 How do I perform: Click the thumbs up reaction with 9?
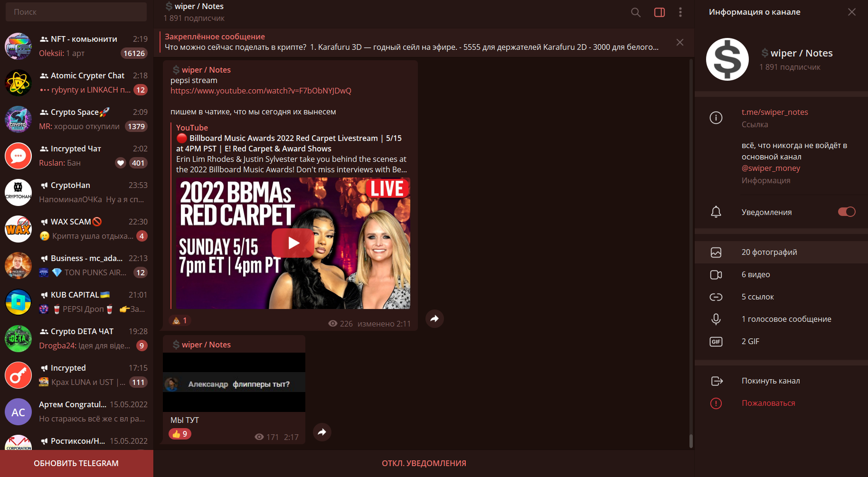(x=180, y=434)
